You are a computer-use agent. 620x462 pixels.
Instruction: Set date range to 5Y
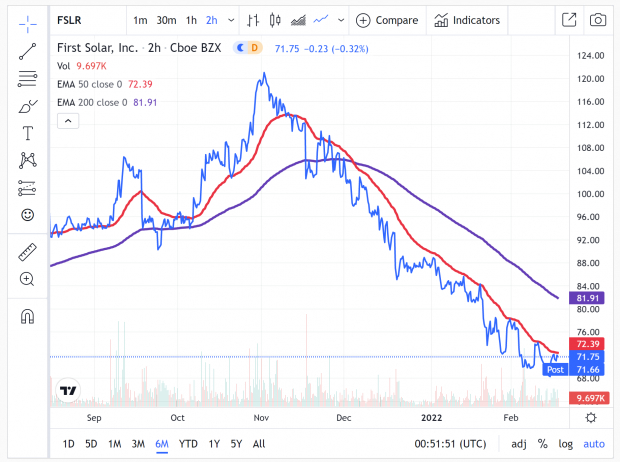pyautogui.click(x=236, y=444)
